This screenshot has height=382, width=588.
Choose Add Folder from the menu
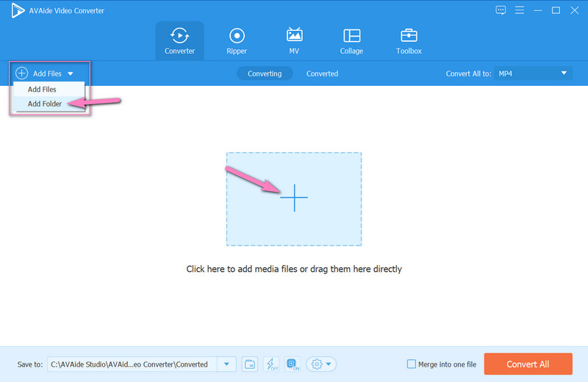(45, 104)
